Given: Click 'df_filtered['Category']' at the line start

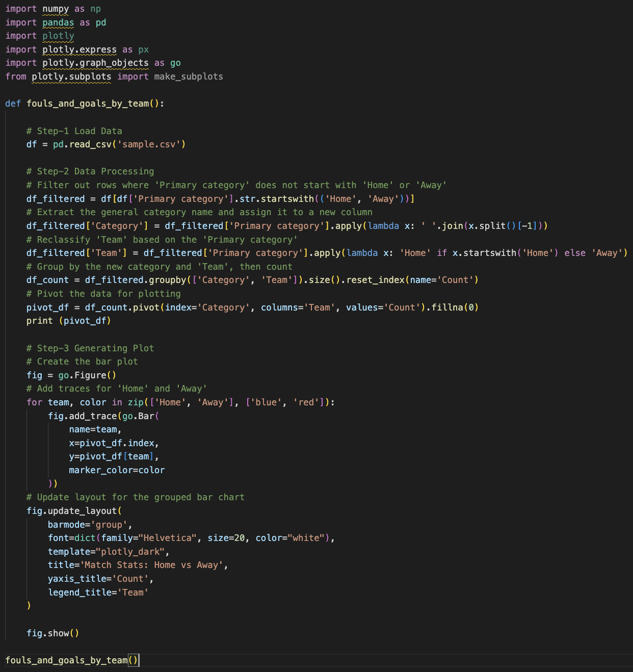Looking at the screenshot, I should click(87, 226).
